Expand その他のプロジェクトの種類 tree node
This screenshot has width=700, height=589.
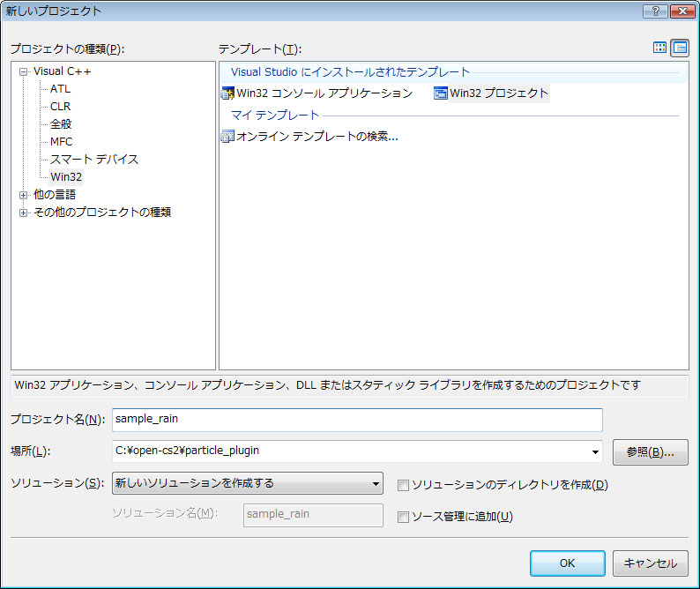(23, 213)
